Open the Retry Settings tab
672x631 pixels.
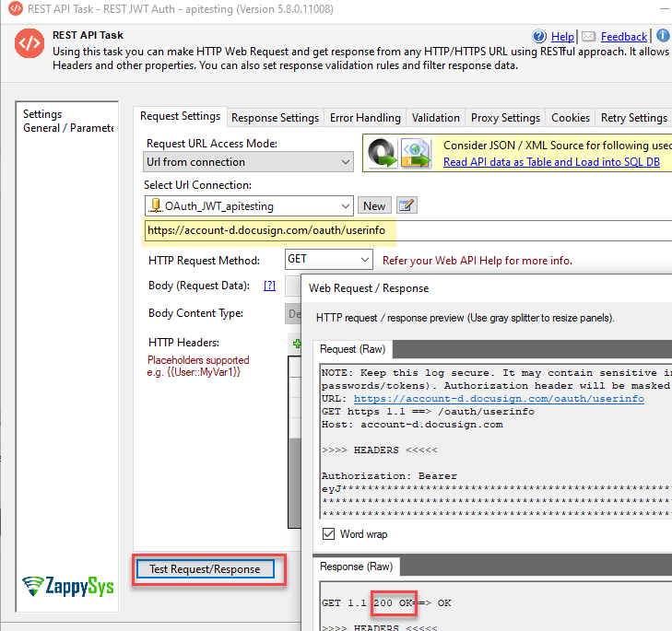pos(634,118)
